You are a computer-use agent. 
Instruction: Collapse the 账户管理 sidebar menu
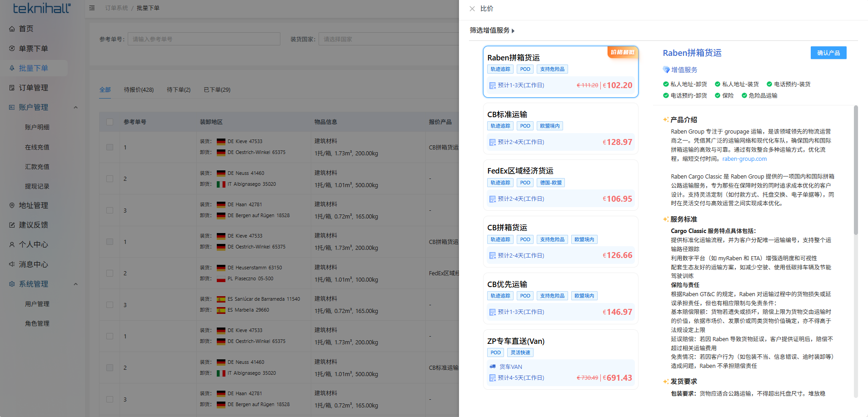pos(75,107)
